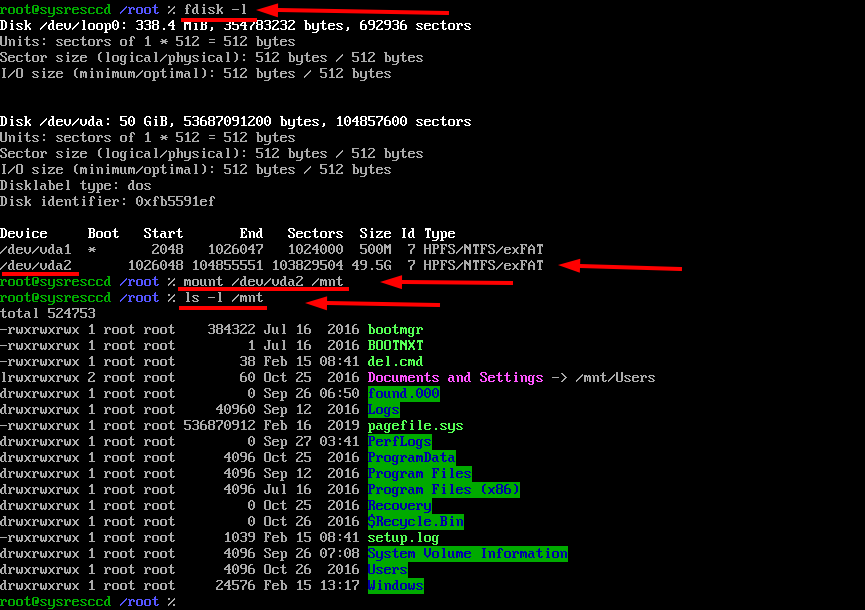Click the PerfLogs directory name
Screen dimensions: 865x610
pyautogui.click(x=399, y=441)
